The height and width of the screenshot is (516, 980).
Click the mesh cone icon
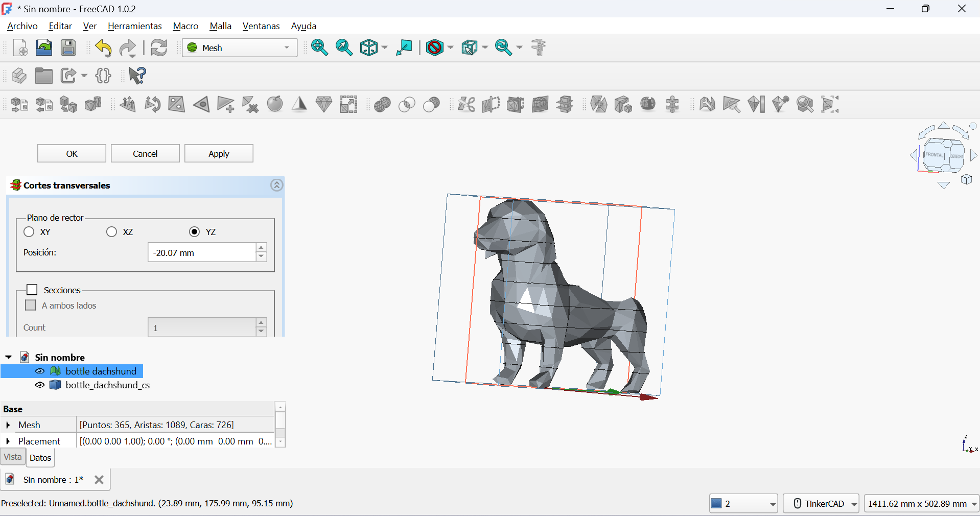pyautogui.click(x=299, y=104)
